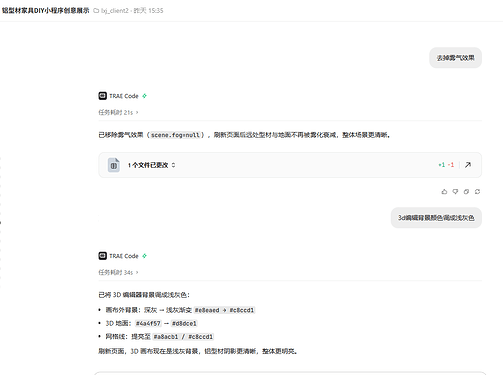Click the message input box at the bottom

[290, 373]
